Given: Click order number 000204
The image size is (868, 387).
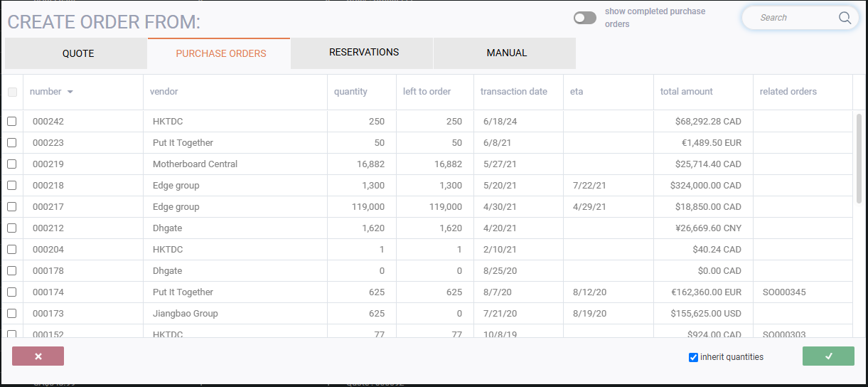Looking at the screenshot, I should [x=48, y=250].
